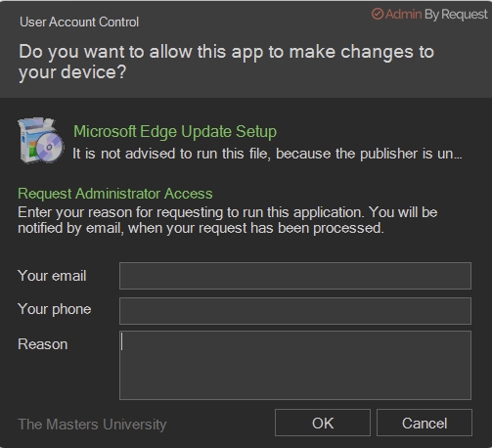Viewport: 492px width, 448px height.
Task: Click the truncated publisher warning text
Action: (x=267, y=154)
